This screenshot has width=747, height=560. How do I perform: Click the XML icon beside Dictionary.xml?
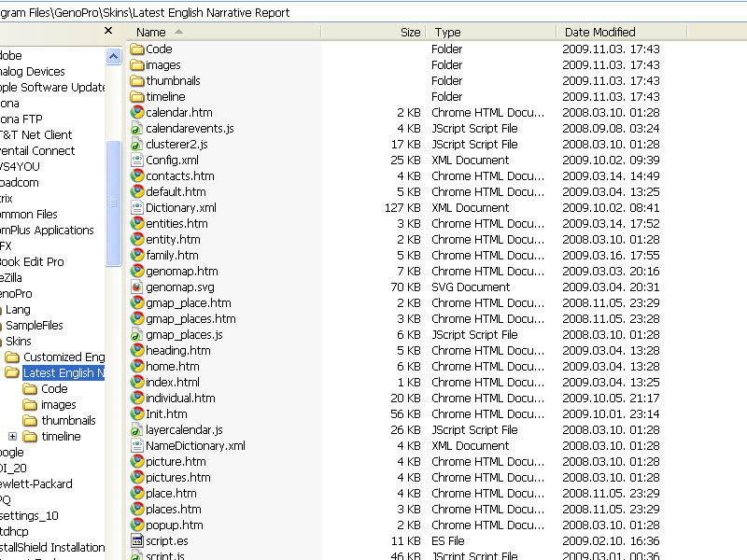pyautogui.click(x=137, y=208)
